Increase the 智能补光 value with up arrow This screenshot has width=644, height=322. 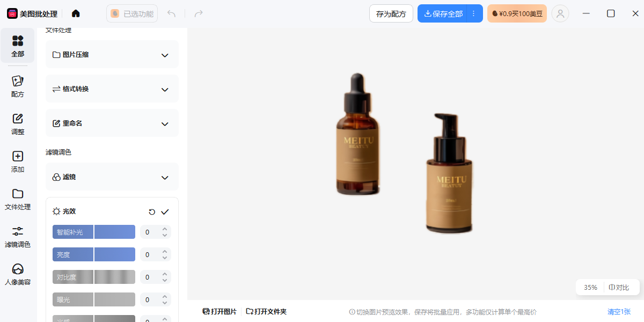tap(165, 229)
